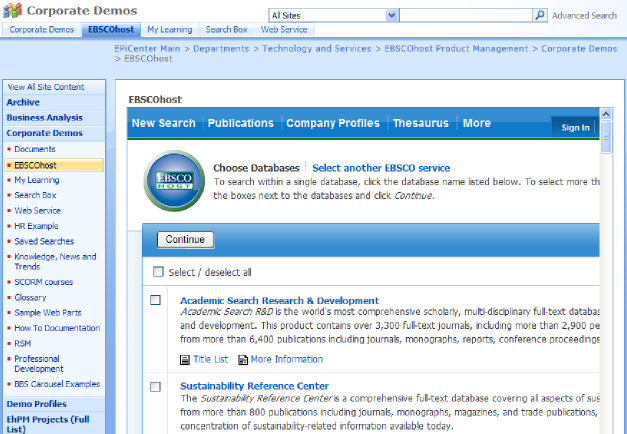Go to EPiCenter Main breadcrumb
This screenshot has height=434, width=627.
tap(147, 48)
